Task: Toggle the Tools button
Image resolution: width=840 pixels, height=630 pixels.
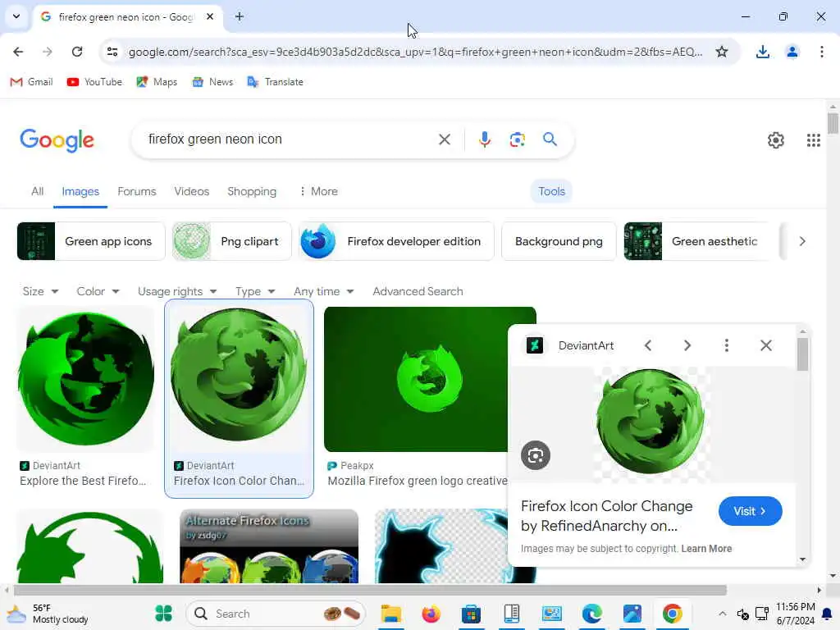Action: pyautogui.click(x=551, y=191)
